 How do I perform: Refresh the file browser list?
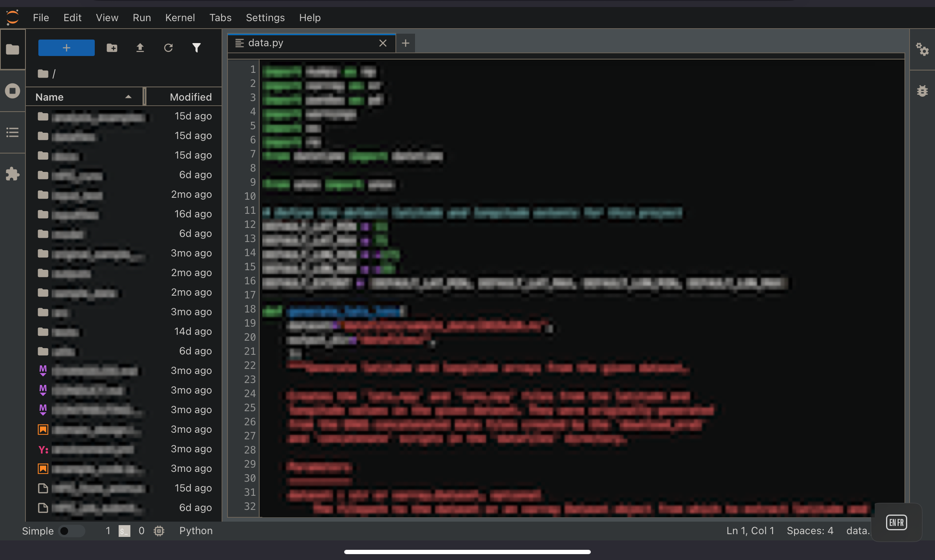pos(168,48)
